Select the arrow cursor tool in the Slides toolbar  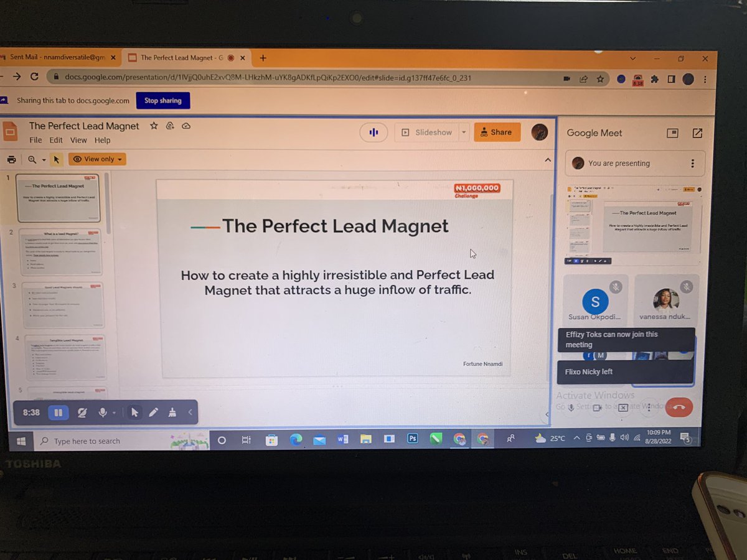(56, 159)
